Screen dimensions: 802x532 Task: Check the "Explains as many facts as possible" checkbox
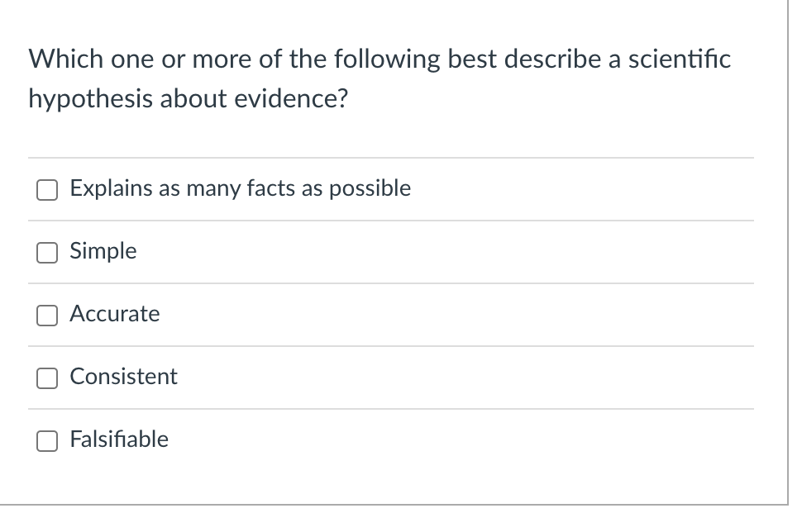click(x=46, y=190)
